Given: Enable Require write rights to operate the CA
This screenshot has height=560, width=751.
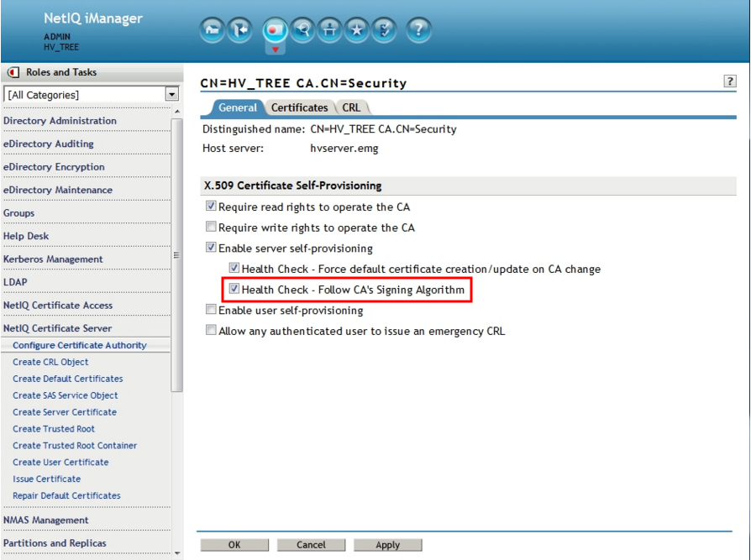Looking at the screenshot, I should (211, 227).
